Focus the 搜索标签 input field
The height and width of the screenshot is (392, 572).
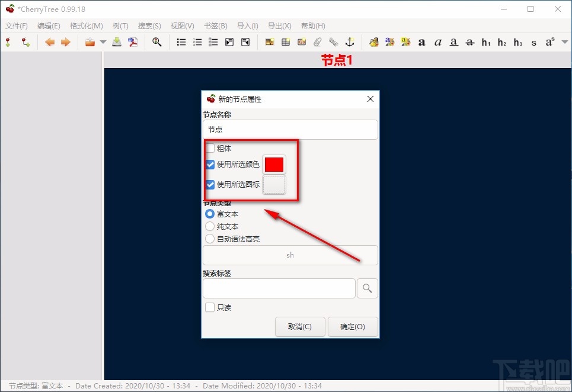click(x=279, y=288)
